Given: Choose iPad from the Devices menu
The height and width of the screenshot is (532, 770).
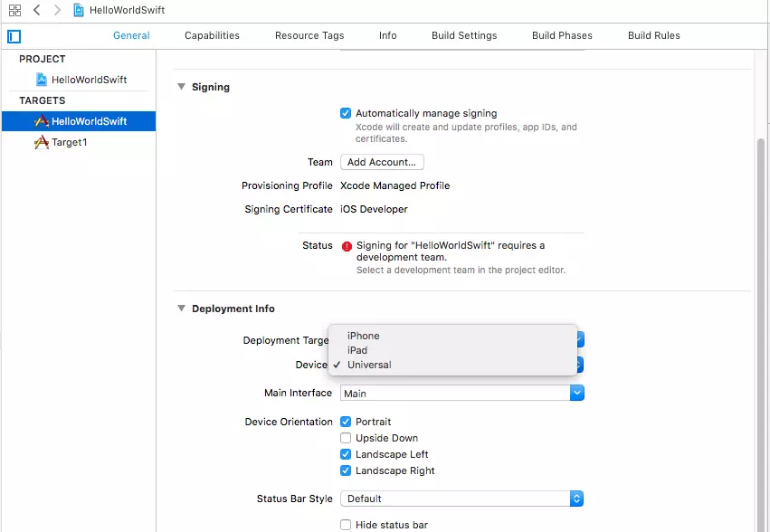Looking at the screenshot, I should pos(452,350).
